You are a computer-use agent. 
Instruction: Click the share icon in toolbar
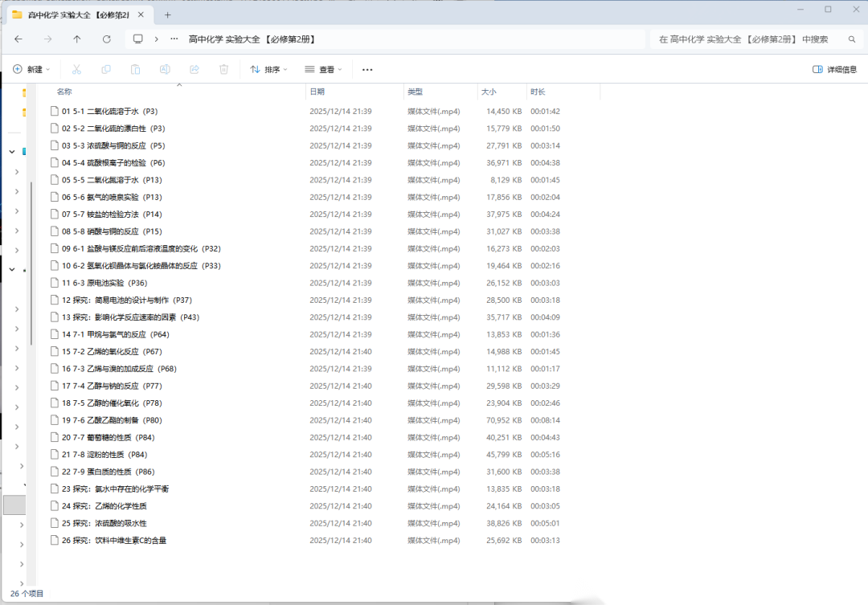[x=194, y=70]
